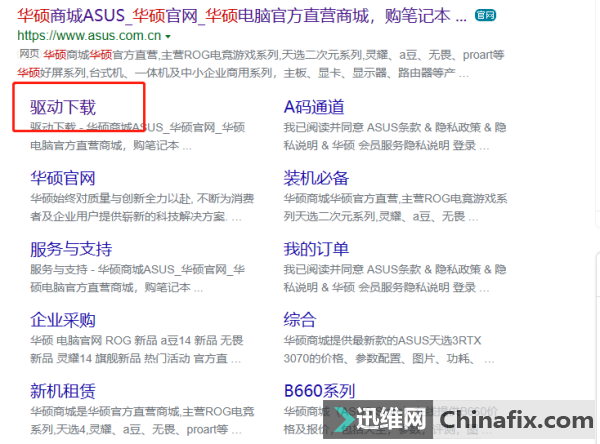Viewport: 600px width, 444px height.
Task: Open the 服务与支持 sitelink
Action: pyautogui.click(x=71, y=249)
